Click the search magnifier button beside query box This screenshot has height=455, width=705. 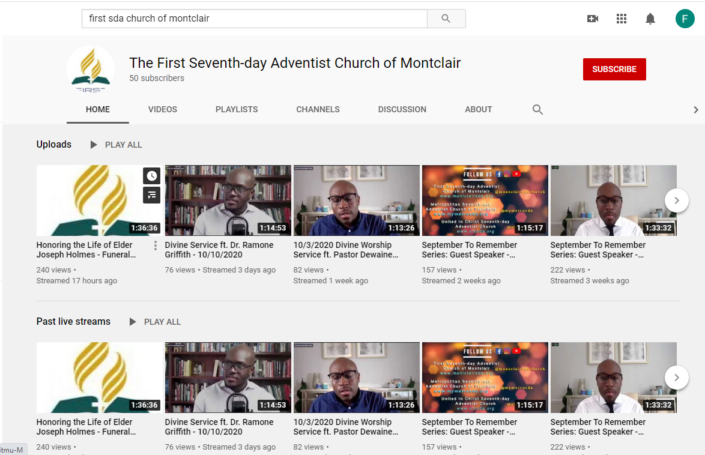(x=446, y=18)
